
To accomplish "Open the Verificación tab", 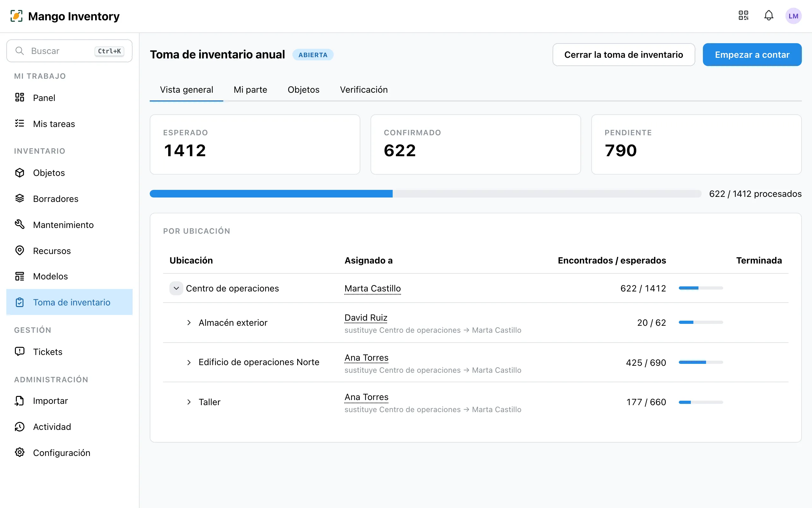I will 364,90.
